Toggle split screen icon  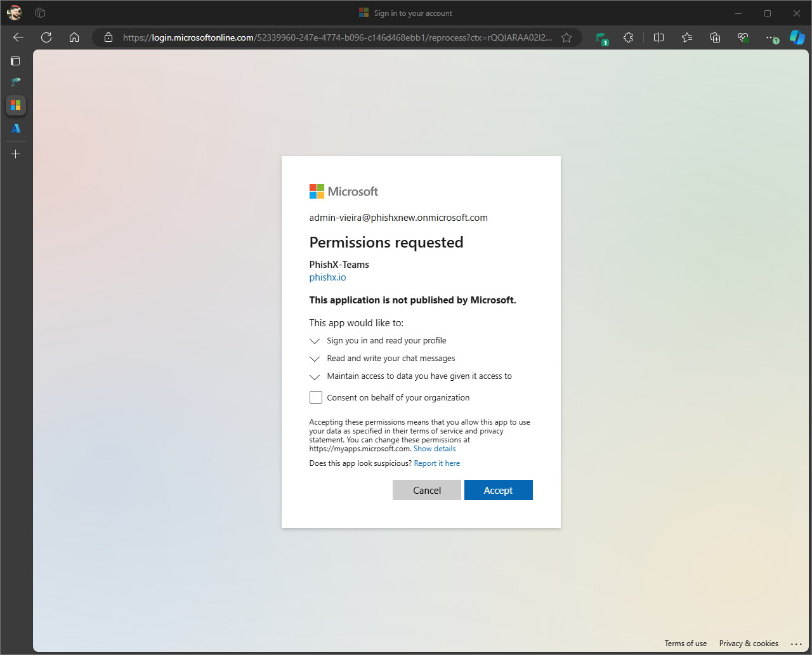[658, 37]
